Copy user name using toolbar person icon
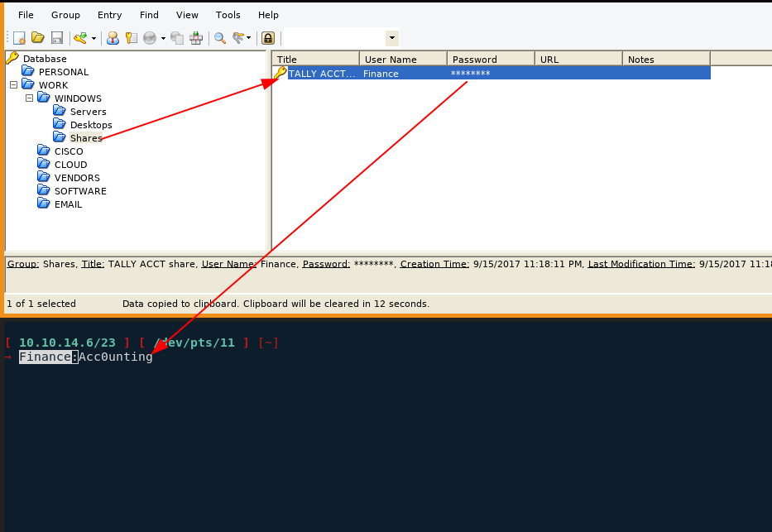 click(113, 38)
